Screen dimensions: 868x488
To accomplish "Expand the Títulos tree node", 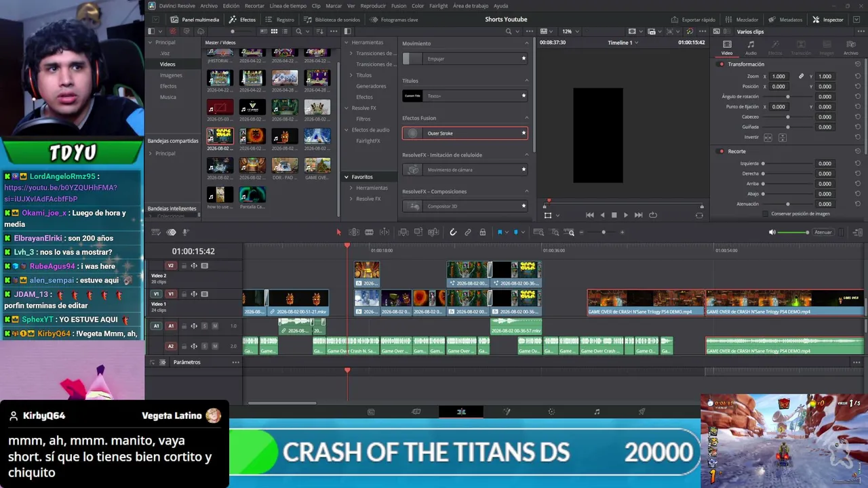I will pos(351,75).
